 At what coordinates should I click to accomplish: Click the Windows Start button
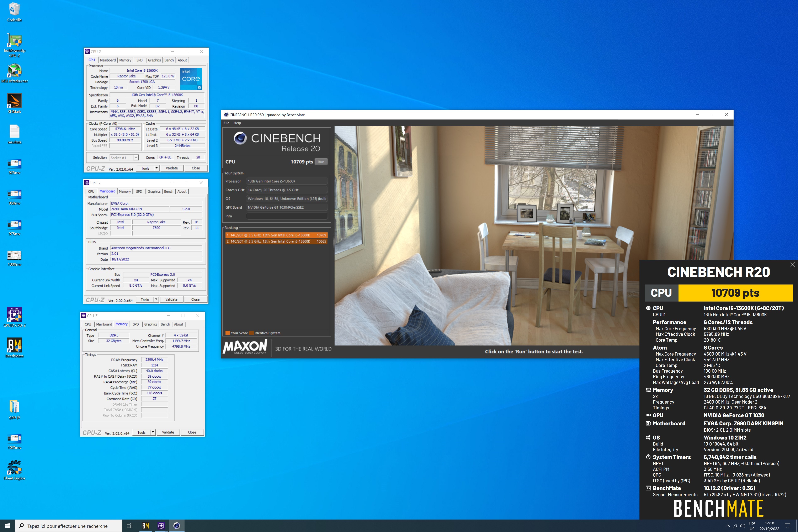click(7, 526)
